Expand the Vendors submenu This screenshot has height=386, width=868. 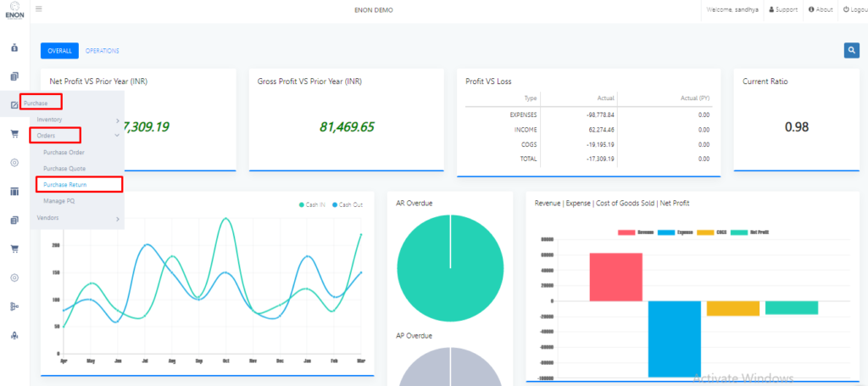(x=77, y=218)
